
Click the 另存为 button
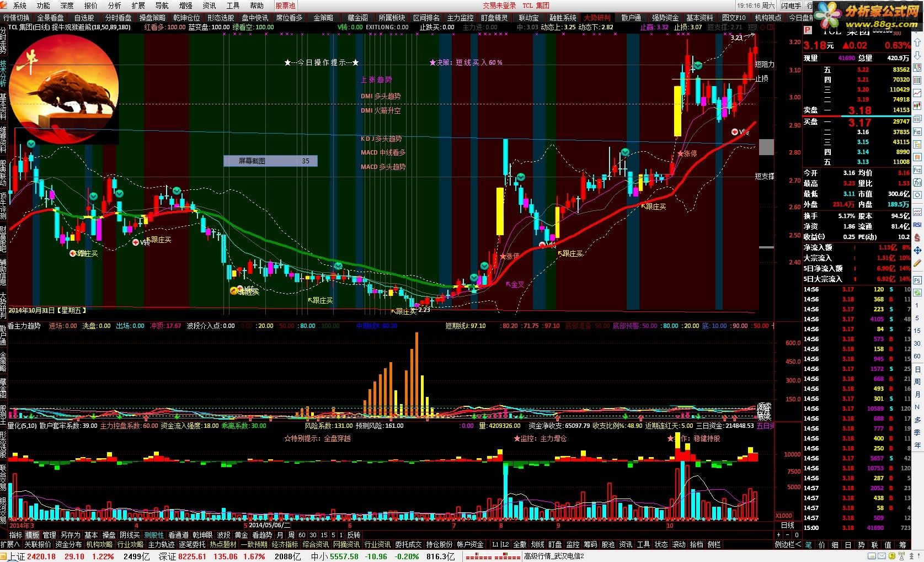pos(70,535)
